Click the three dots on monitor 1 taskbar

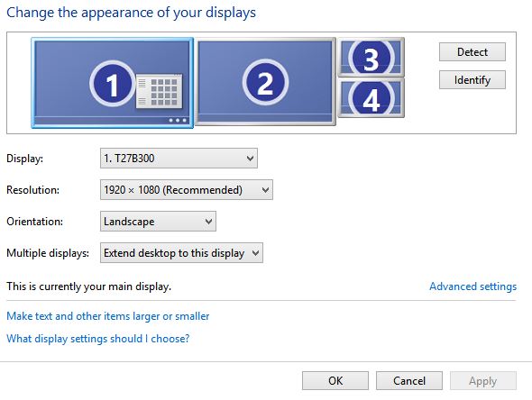click(178, 121)
